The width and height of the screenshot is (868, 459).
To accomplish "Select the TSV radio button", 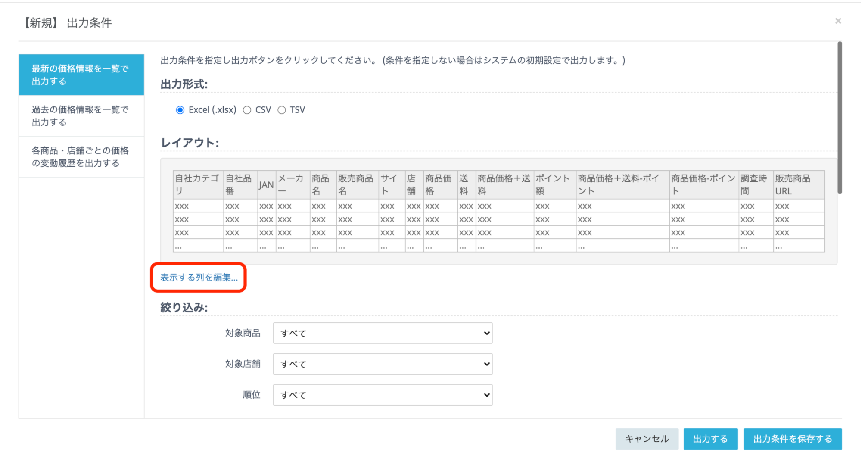I will coord(282,110).
